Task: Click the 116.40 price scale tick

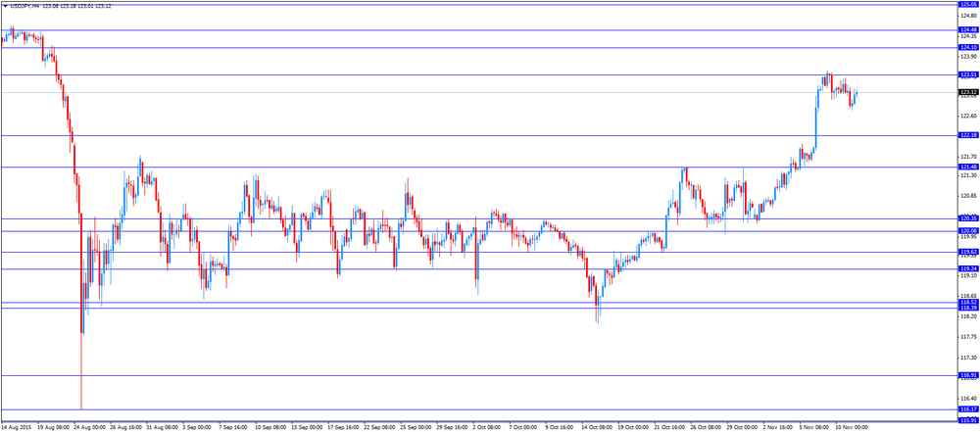Action: (x=968, y=398)
